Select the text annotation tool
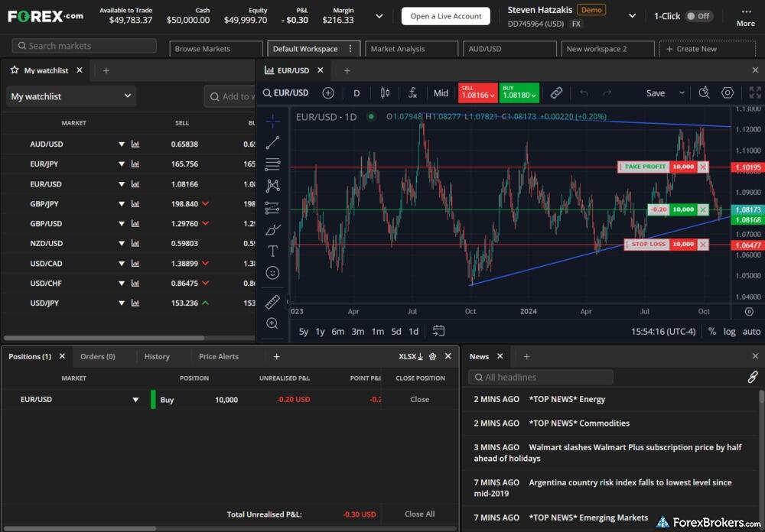765x532 pixels. pyautogui.click(x=272, y=251)
